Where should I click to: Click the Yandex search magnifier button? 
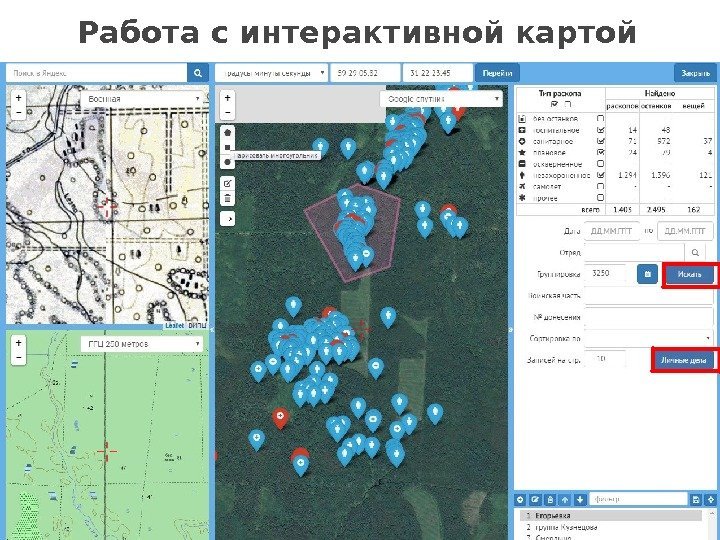[198, 73]
